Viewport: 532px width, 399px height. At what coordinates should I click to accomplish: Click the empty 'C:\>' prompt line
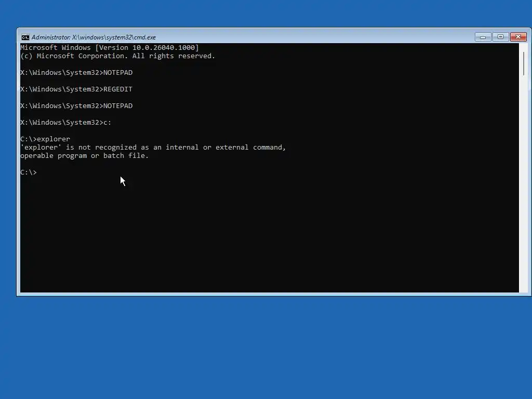29,172
